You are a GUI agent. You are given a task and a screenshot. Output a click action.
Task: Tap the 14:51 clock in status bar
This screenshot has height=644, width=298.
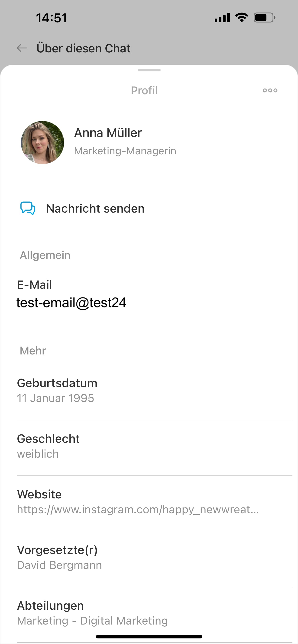click(x=52, y=18)
